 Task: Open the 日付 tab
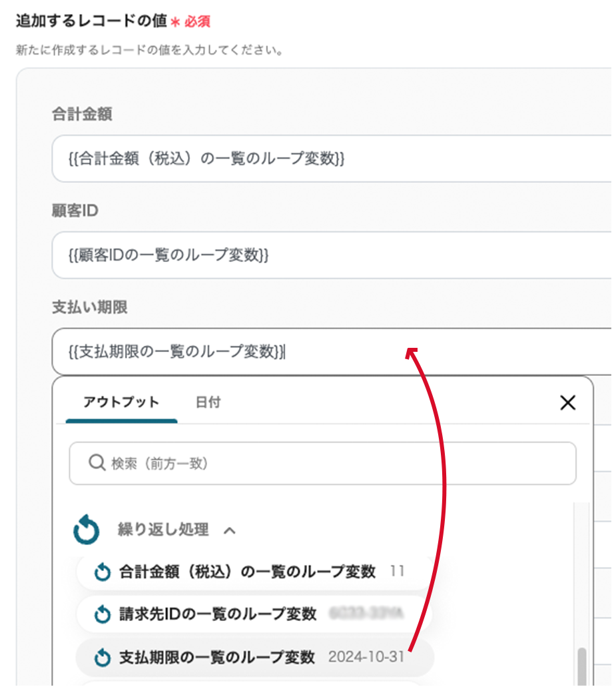208,402
